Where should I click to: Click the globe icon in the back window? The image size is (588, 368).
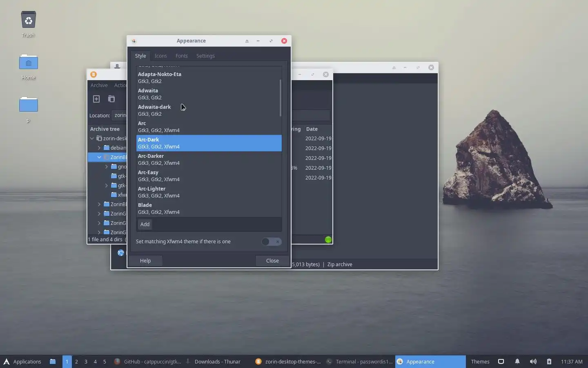tap(121, 253)
